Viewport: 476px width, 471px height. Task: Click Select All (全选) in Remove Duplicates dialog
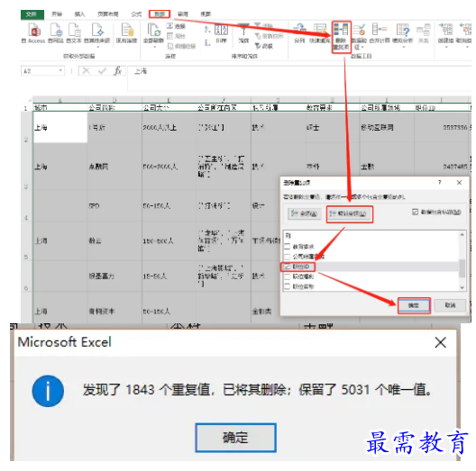coord(305,213)
